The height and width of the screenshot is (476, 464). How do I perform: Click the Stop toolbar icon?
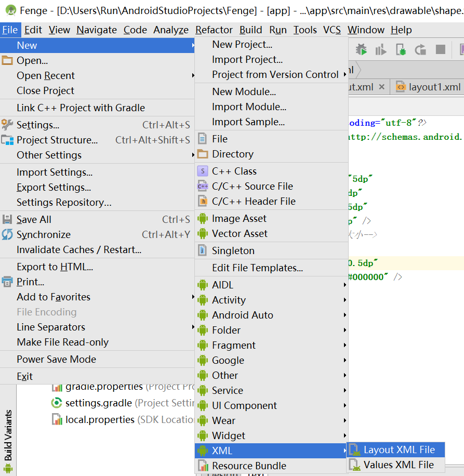[441, 49]
